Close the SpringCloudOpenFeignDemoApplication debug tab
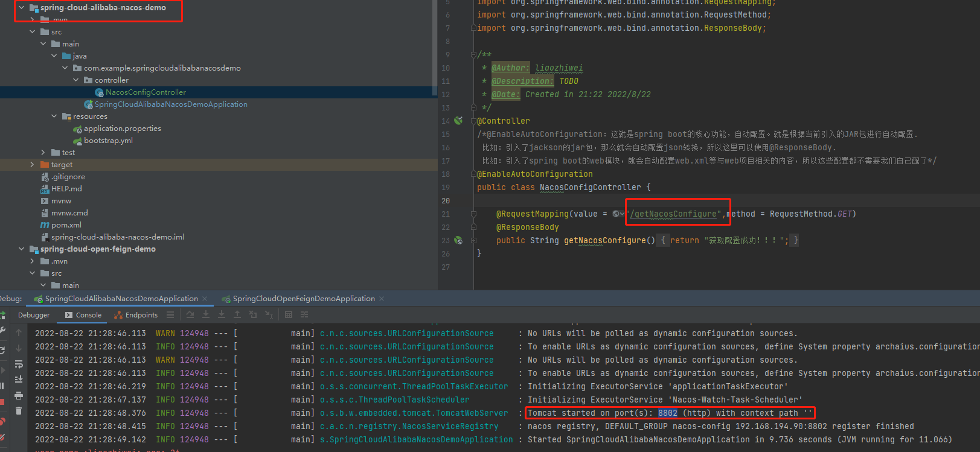The width and height of the screenshot is (980, 452). (x=382, y=299)
